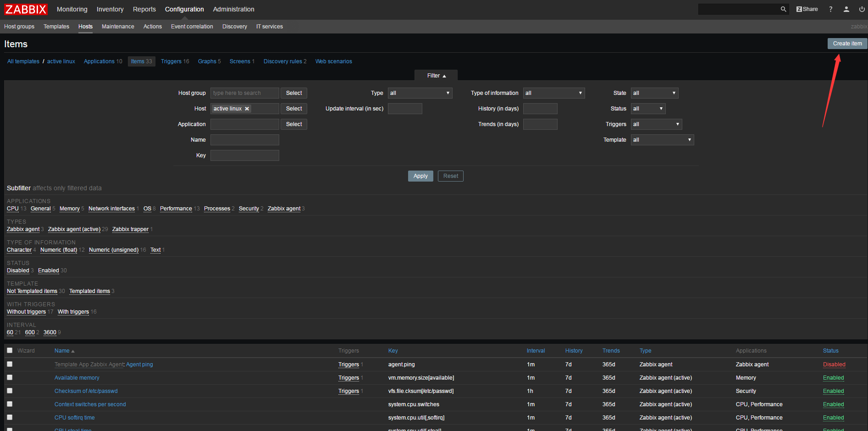Open the Reports menu

pos(144,9)
